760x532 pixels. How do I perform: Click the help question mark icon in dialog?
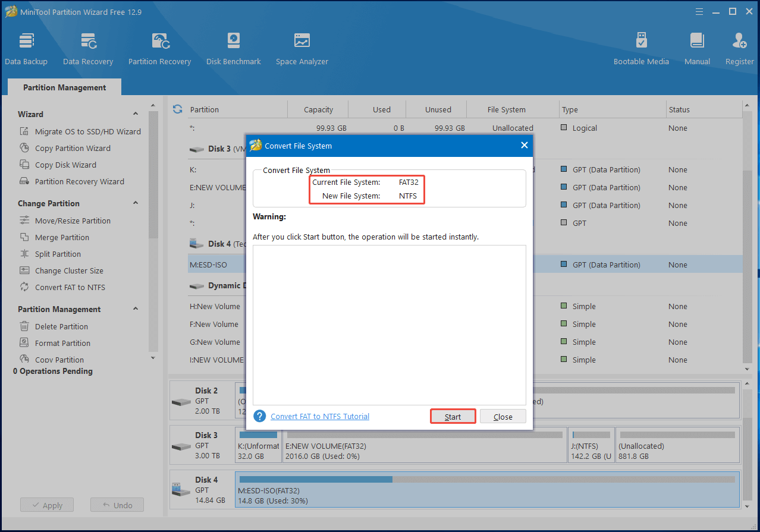click(259, 416)
